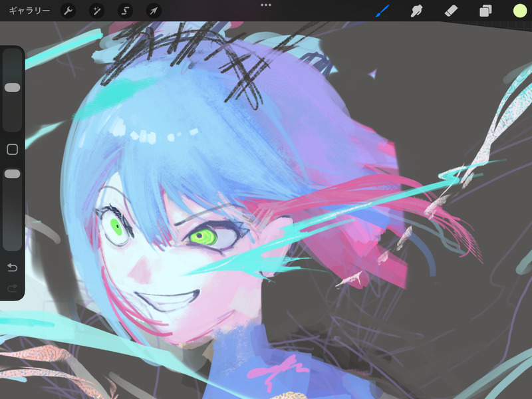532x399 pixels.
Task: Activate the Transform arrow tool
Action: click(154, 11)
